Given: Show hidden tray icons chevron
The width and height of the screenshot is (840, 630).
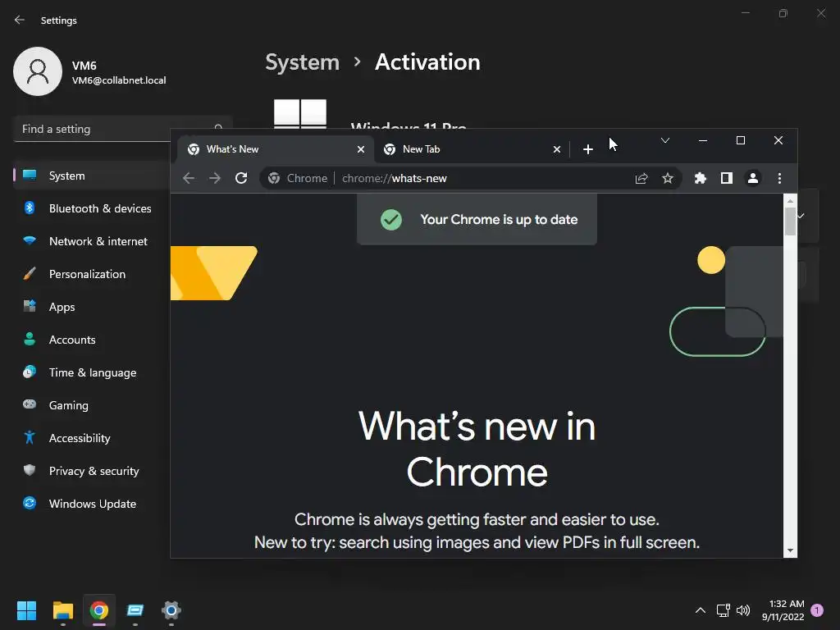Looking at the screenshot, I should [x=701, y=610].
